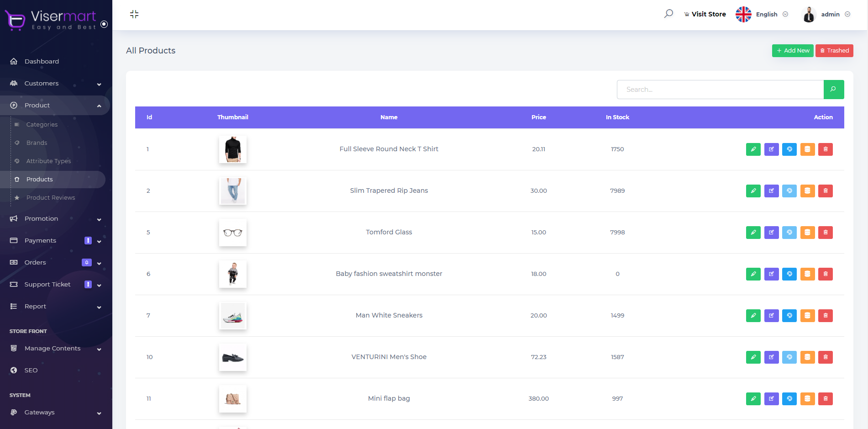Click the UK flag language icon
The height and width of the screenshot is (429, 868).
point(743,14)
